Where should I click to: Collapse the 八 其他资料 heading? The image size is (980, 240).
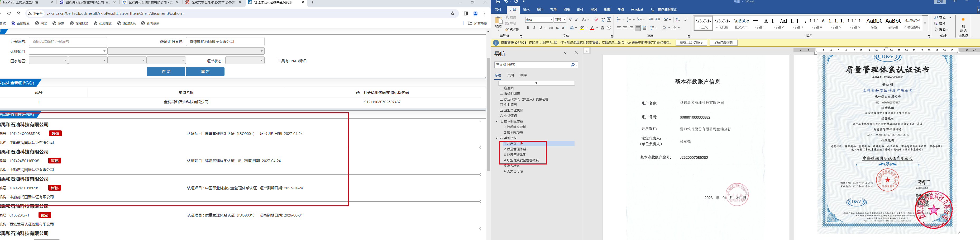(496, 138)
